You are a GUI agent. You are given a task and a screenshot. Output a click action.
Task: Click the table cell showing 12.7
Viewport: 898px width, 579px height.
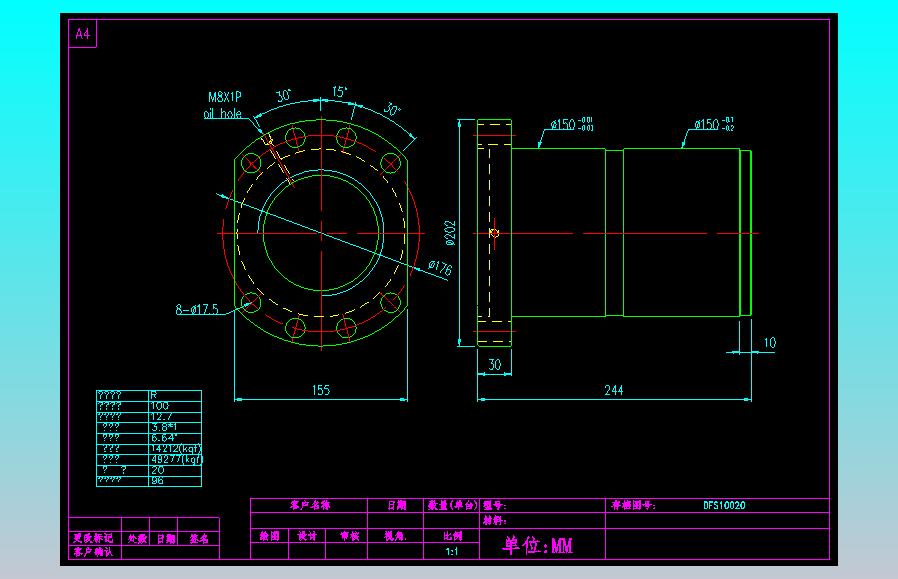coord(175,416)
